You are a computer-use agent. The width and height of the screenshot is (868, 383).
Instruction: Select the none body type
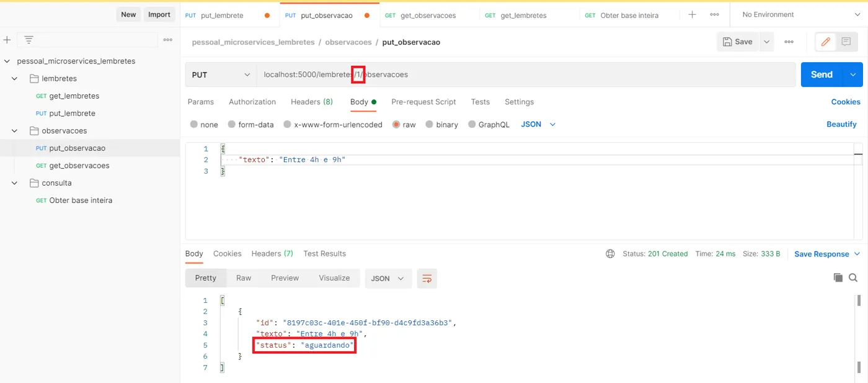point(194,124)
